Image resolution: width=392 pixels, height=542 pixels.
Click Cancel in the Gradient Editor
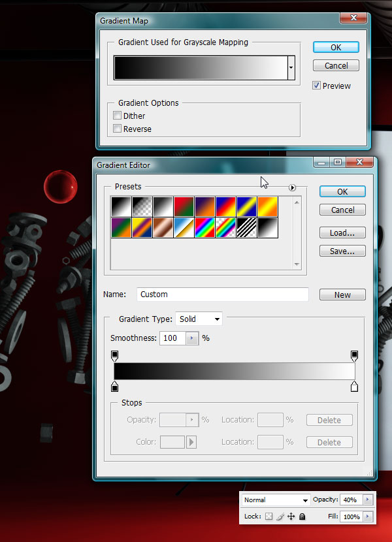342,210
